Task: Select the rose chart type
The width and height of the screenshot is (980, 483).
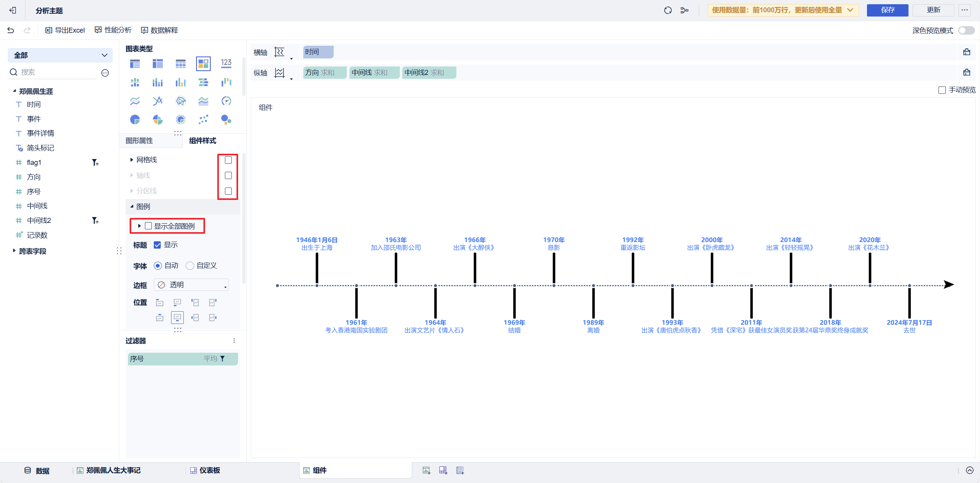Action: (x=158, y=120)
